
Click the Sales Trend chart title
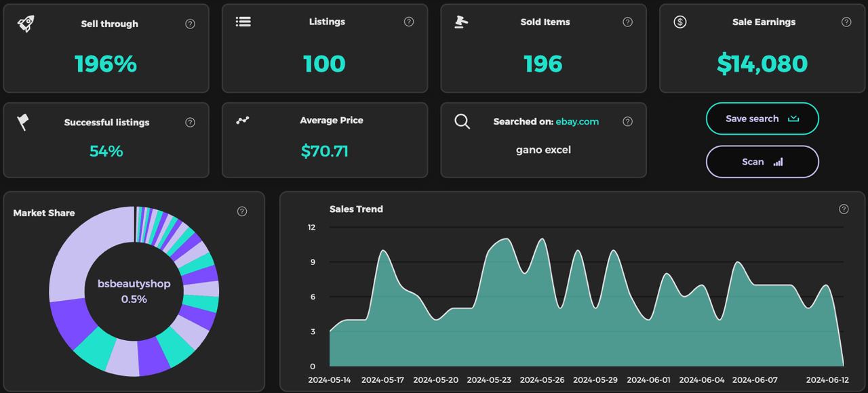click(356, 209)
